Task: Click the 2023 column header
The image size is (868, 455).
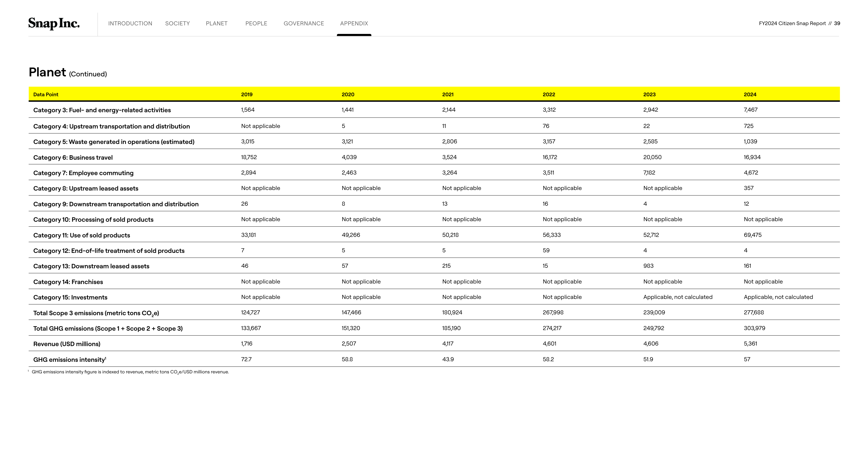Action: click(649, 94)
